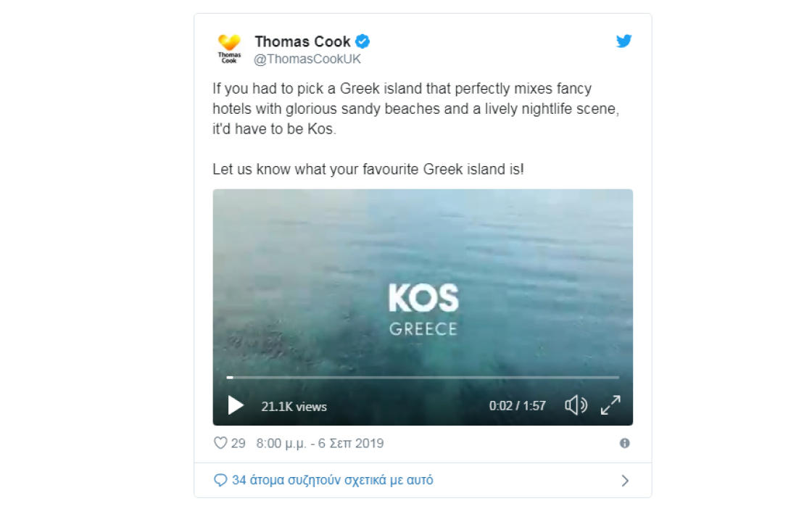The image size is (812, 522).
Task: Open the @ThomasCookUK handle link
Action: click(307, 59)
